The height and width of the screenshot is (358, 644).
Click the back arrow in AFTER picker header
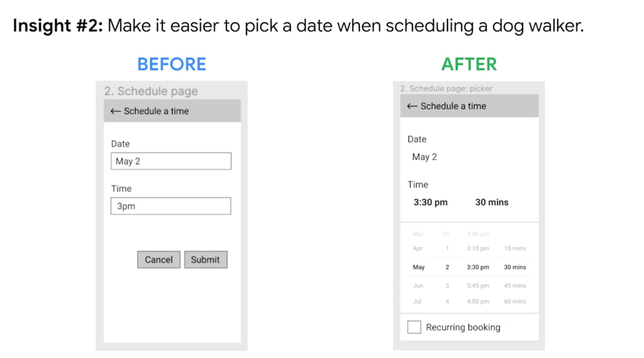click(412, 106)
